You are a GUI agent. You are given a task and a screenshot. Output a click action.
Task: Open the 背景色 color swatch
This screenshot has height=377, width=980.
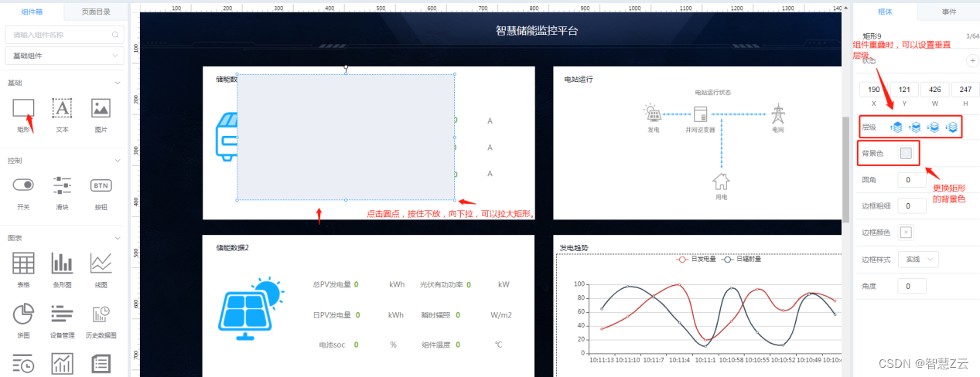906,153
